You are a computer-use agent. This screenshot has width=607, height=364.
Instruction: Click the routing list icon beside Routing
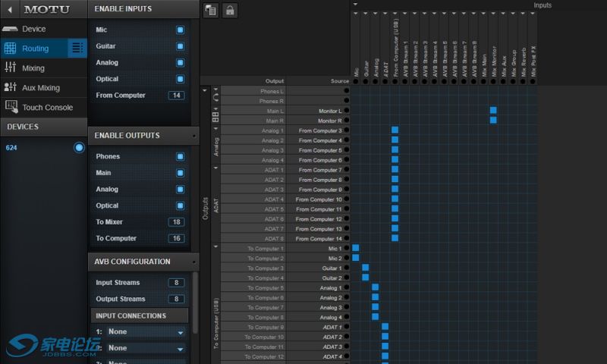77,49
